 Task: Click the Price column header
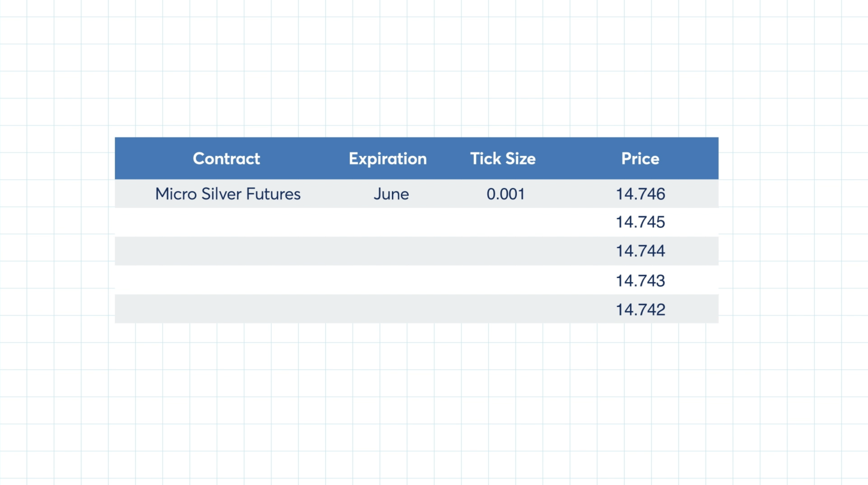pyautogui.click(x=640, y=159)
